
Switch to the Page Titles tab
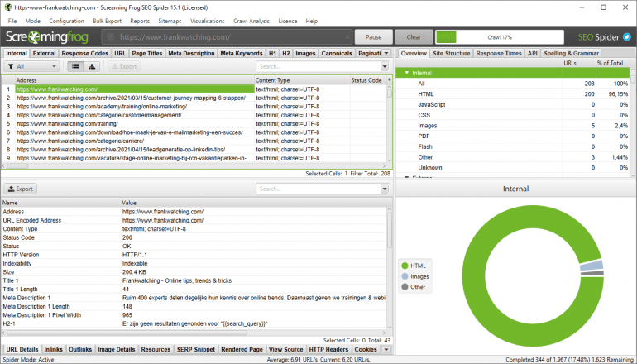(x=147, y=53)
